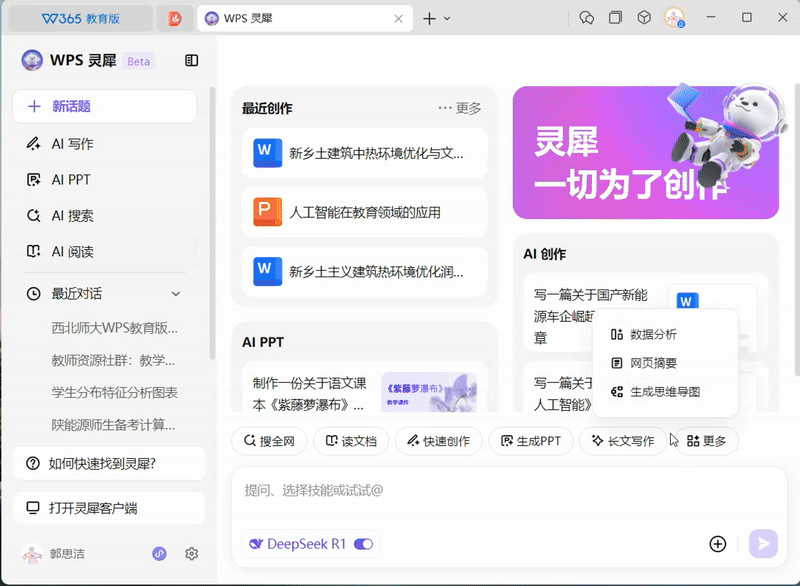Click the stacked windows icon in title bar
The image size is (800, 586).
click(615, 18)
